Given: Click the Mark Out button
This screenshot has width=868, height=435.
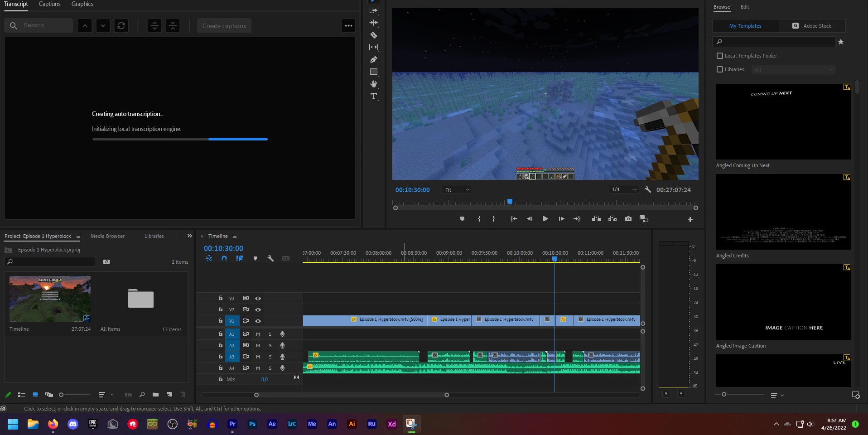Looking at the screenshot, I should pos(493,219).
